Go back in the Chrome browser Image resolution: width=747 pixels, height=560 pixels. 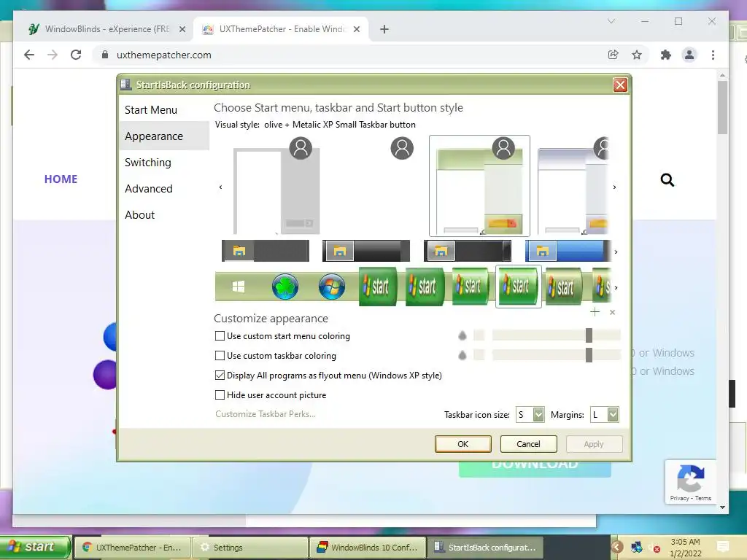tap(29, 55)
